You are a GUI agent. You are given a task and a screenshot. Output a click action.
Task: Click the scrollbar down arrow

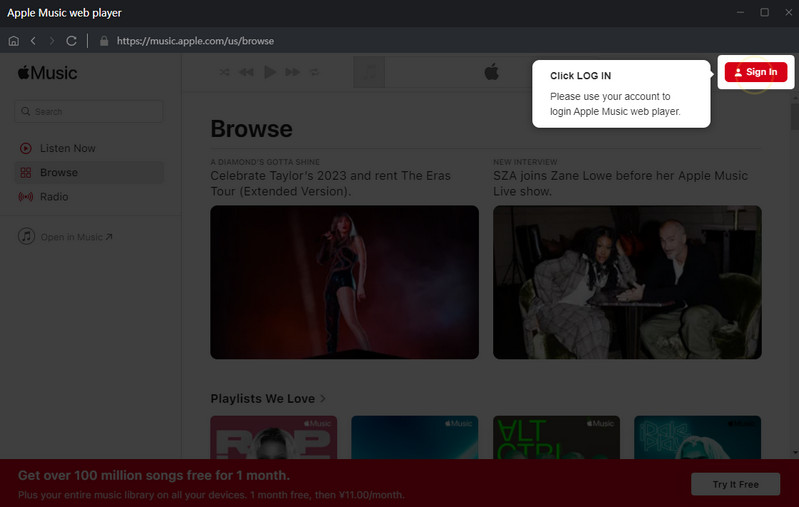(x=795, y=452)
